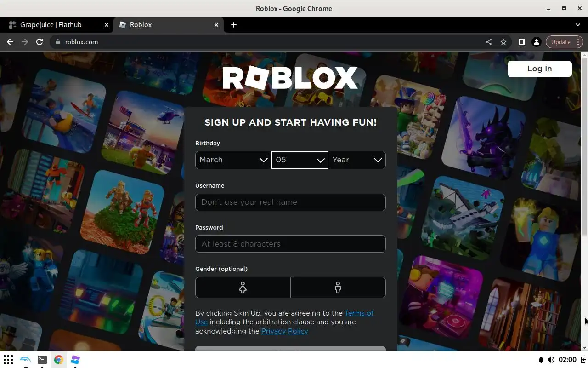Select the female gender option

tap(243, 287)
